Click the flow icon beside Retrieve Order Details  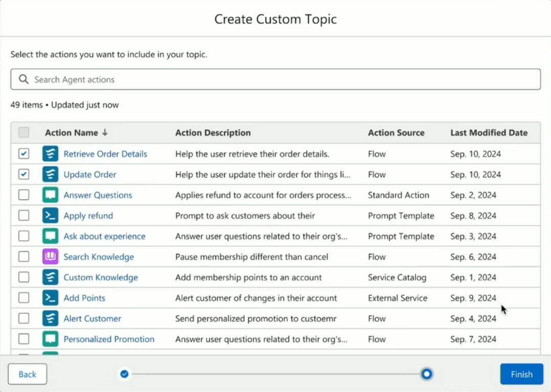tap(50, 154)
